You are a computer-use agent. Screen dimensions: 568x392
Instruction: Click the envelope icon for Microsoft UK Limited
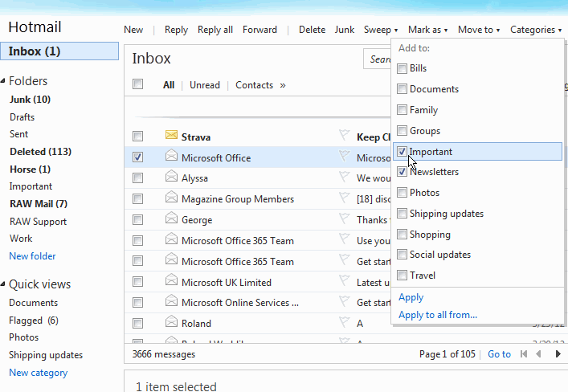click(171, 280)
